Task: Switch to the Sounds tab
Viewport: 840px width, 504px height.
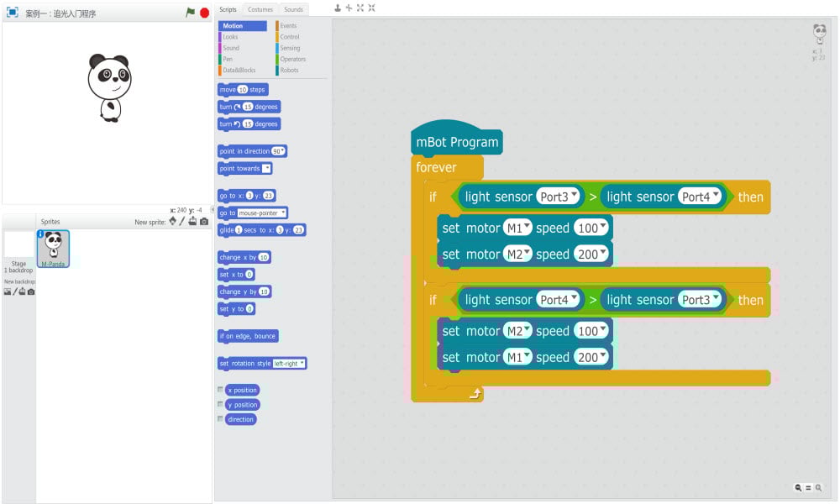Action: click(x=293, y=9)
